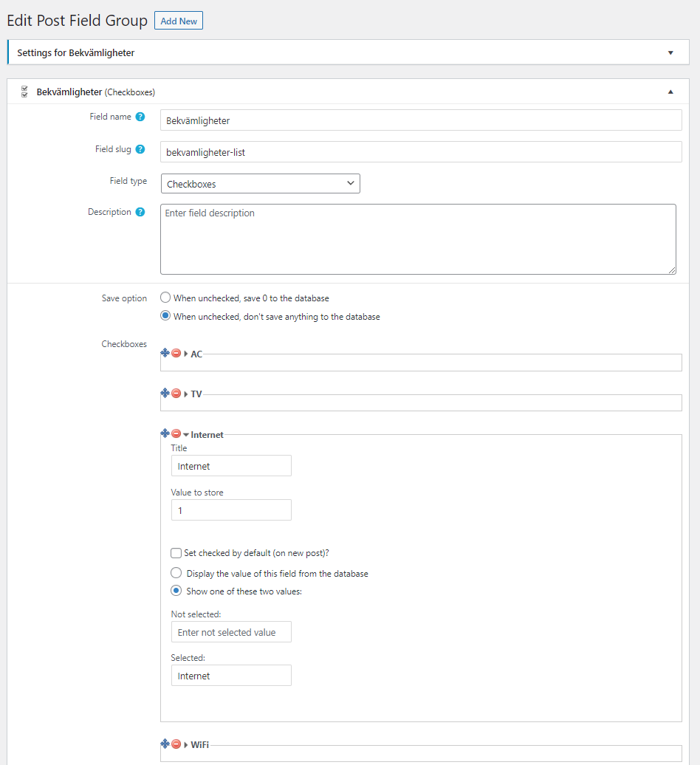Viewport: 700px width, 765px height.
Task: Choose 'Display the value of this field' radio
Action: click(176, 573)
